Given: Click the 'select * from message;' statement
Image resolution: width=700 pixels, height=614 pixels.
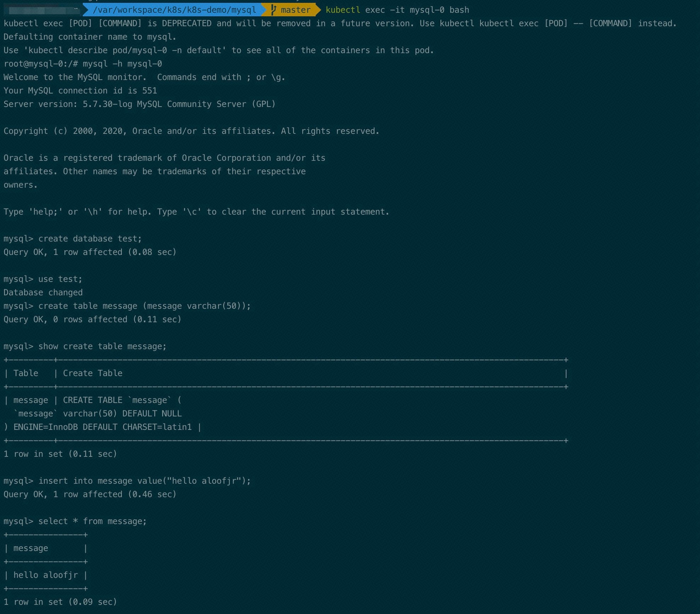Looking at the screenshot, I should tap(92, 521).
